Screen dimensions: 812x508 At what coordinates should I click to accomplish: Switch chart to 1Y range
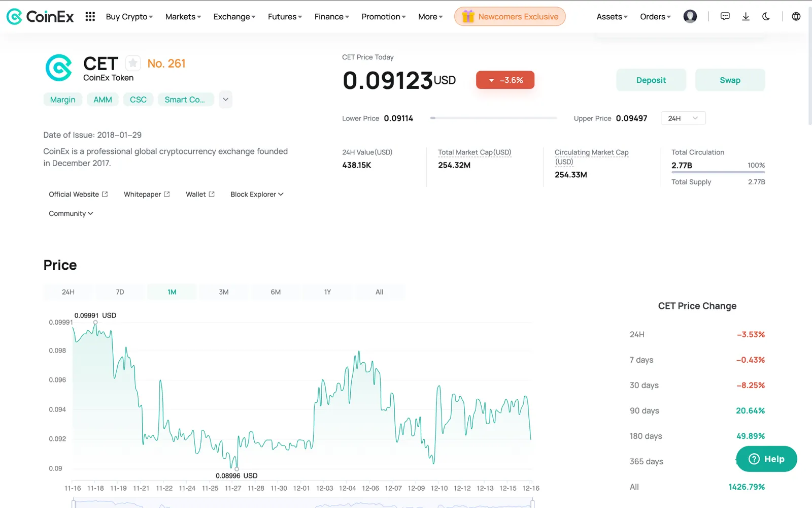pyautogui.click(x=327, y=292)
